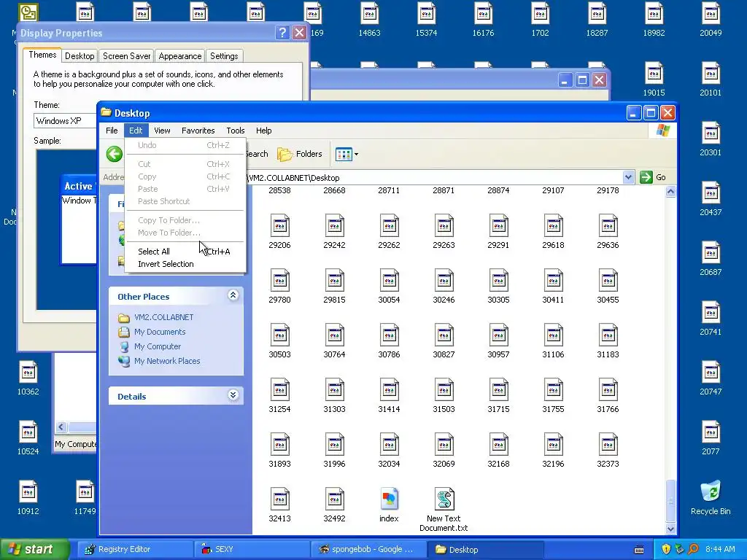Open the File menu

[112, 131]
